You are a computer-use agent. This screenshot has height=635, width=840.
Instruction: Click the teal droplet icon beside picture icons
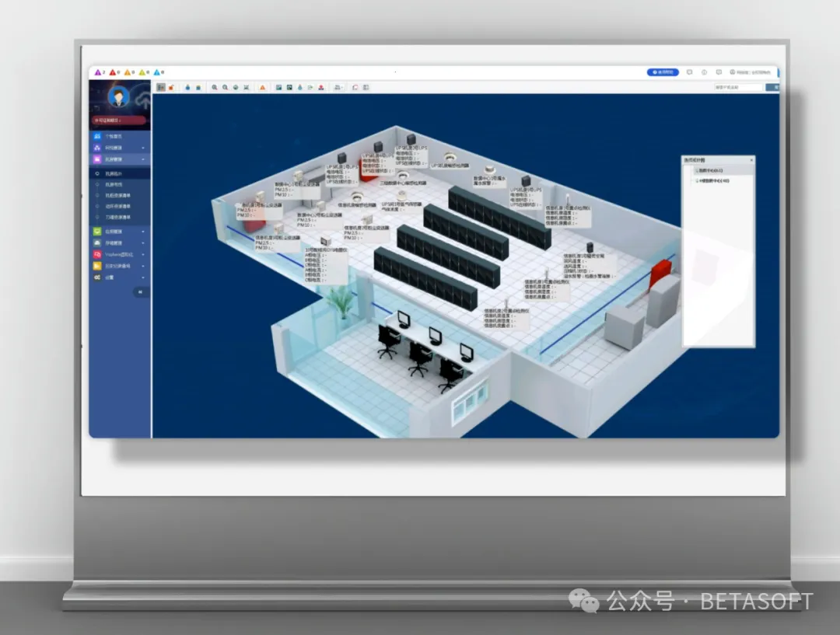300,87
